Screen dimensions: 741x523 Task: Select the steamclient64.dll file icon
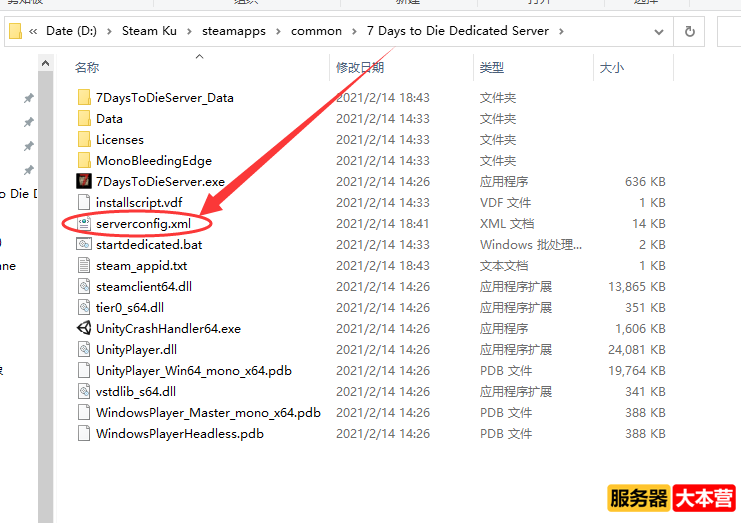click(84, 286)
